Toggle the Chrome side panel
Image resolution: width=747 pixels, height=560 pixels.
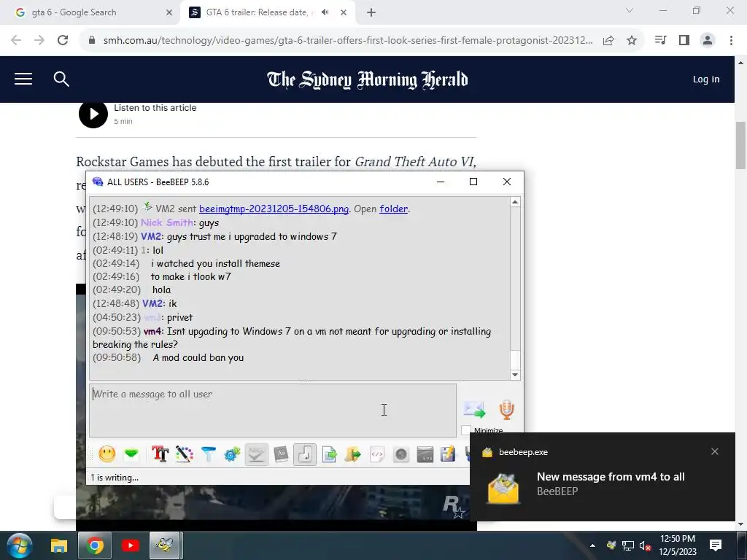click(684, 41)
